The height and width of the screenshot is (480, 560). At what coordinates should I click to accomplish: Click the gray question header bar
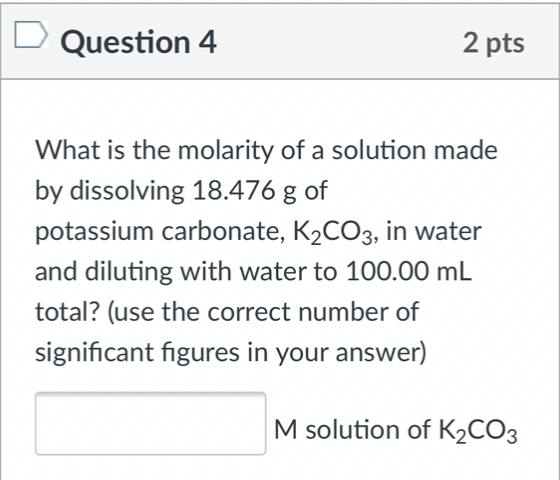(x=280, y=41)
